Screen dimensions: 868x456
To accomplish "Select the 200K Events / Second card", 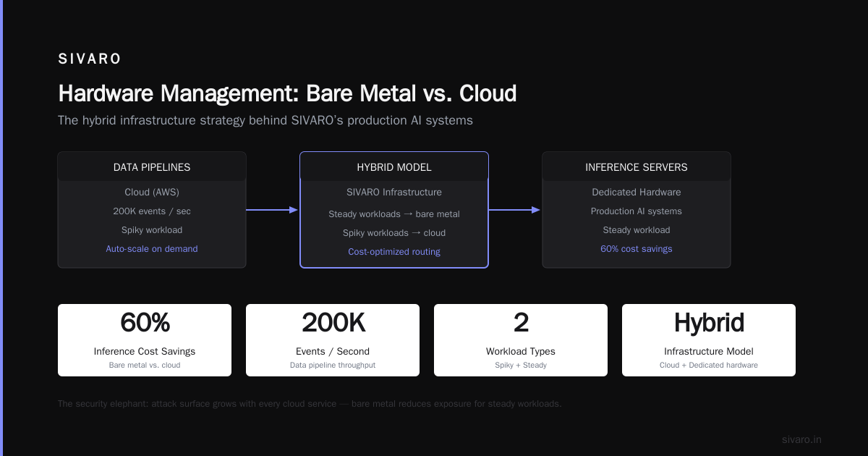I will (333, 340).
